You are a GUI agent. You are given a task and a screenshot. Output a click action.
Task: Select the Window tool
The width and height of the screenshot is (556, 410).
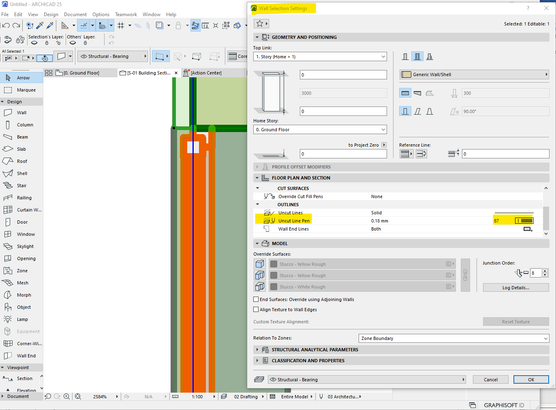click(x=21, y=234)
